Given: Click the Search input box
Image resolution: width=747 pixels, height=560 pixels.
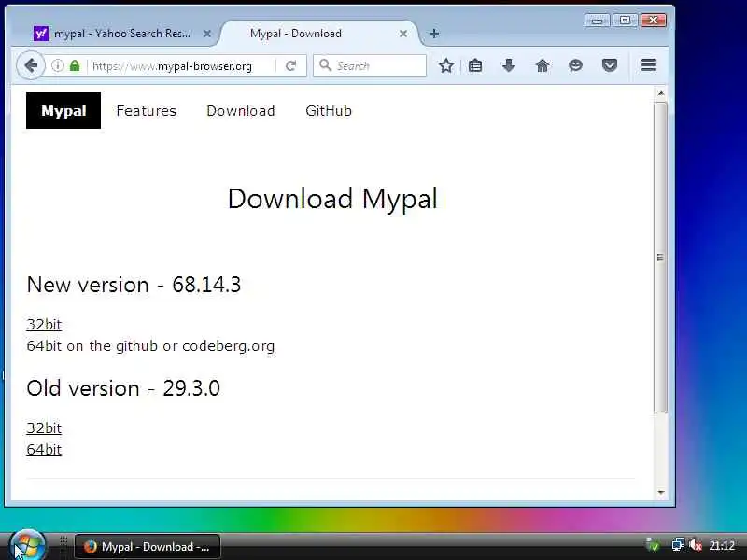Looking at the screenshot, I should (370, 65).
